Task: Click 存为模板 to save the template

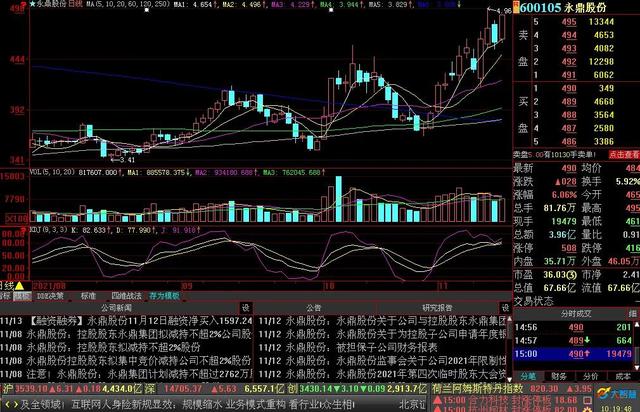Action: (x=164, y=296)
